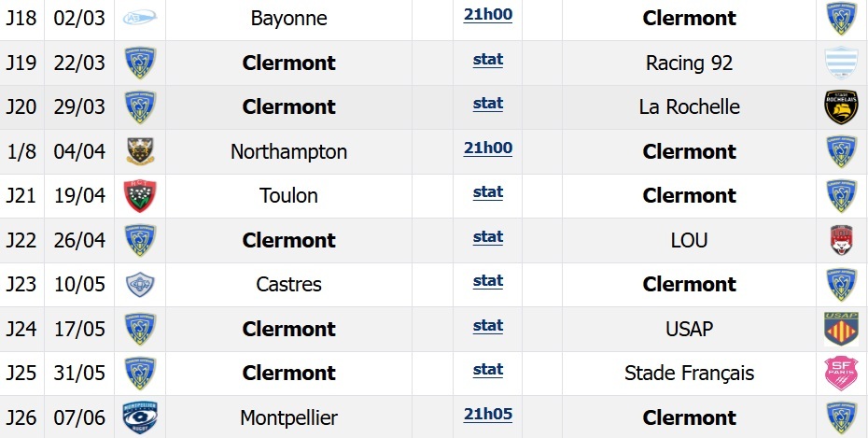
Task: Click the Clermont logo in the J19 row
Action: (140, 63)
